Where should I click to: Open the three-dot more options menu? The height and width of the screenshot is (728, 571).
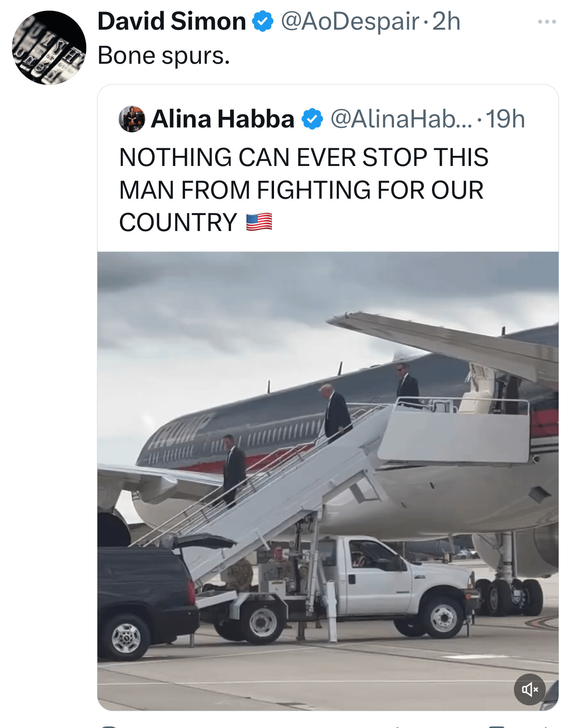coord(547,22)
